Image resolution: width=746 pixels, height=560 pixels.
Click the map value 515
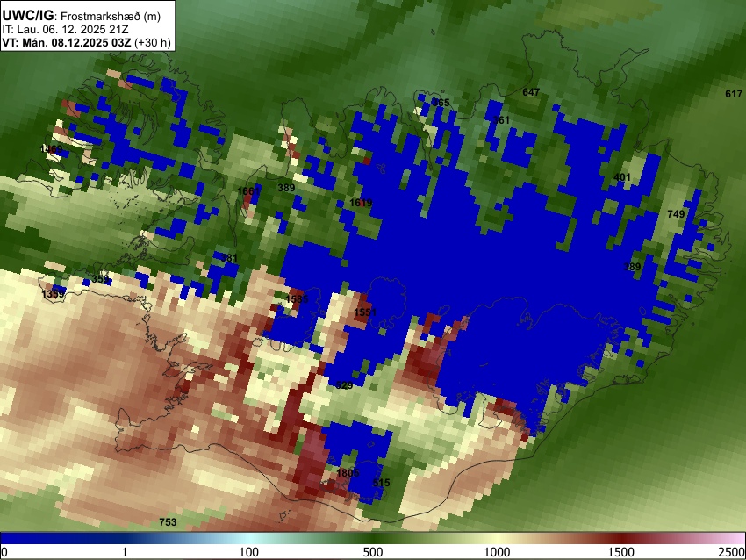coord(381,483)
